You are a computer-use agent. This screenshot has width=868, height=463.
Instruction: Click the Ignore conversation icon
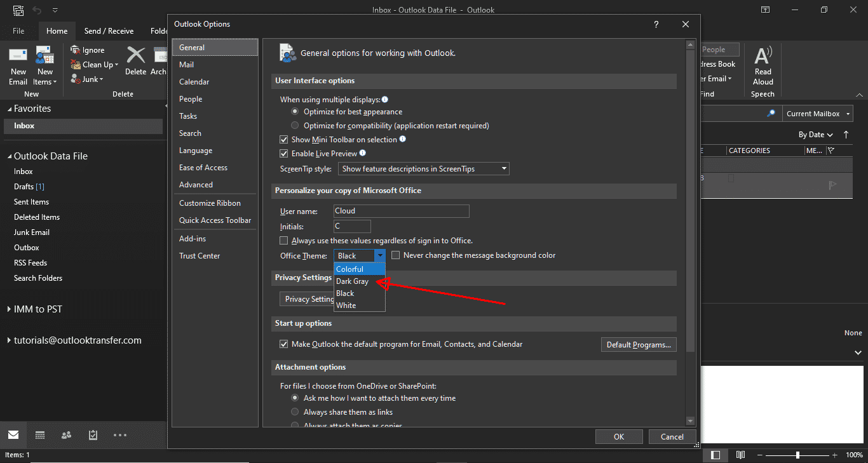point(76,50)
